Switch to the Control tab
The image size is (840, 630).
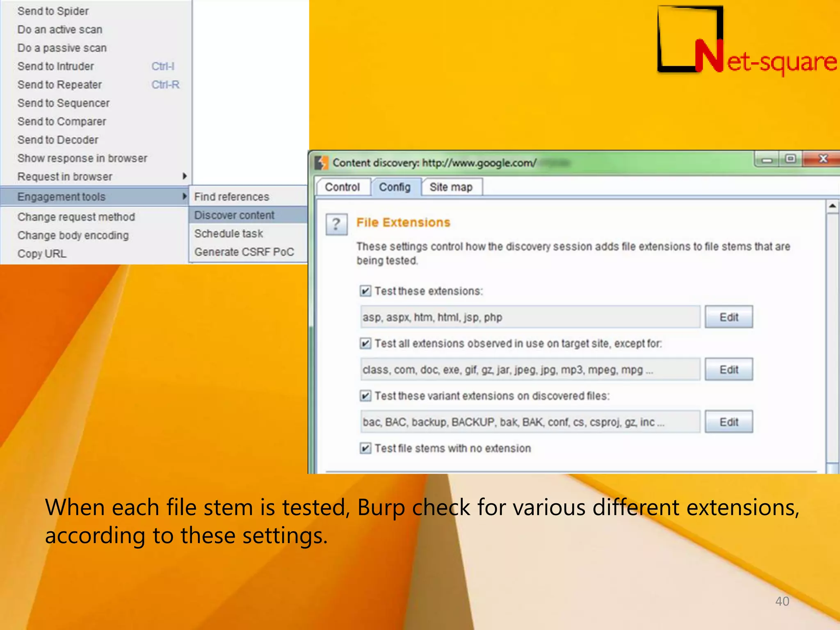[342, 187]
